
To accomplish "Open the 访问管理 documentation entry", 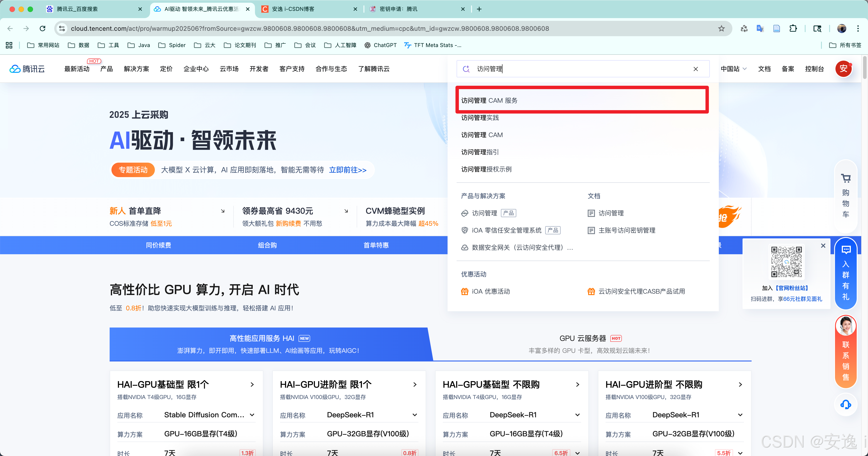I will tap(606, 213).
